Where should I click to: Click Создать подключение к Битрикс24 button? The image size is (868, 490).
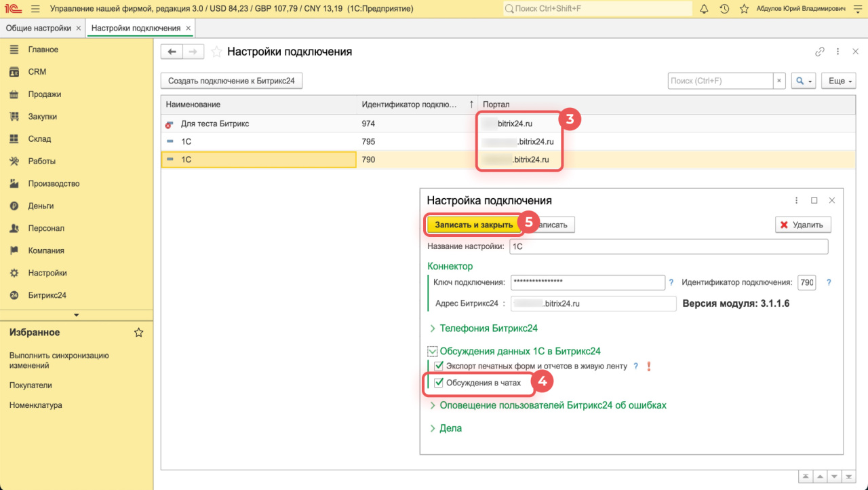231,81
